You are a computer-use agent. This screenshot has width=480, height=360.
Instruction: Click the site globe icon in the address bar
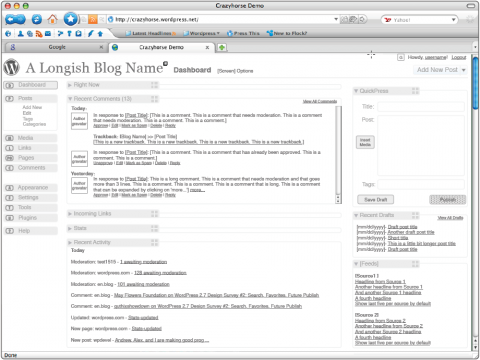click(111, 20)
